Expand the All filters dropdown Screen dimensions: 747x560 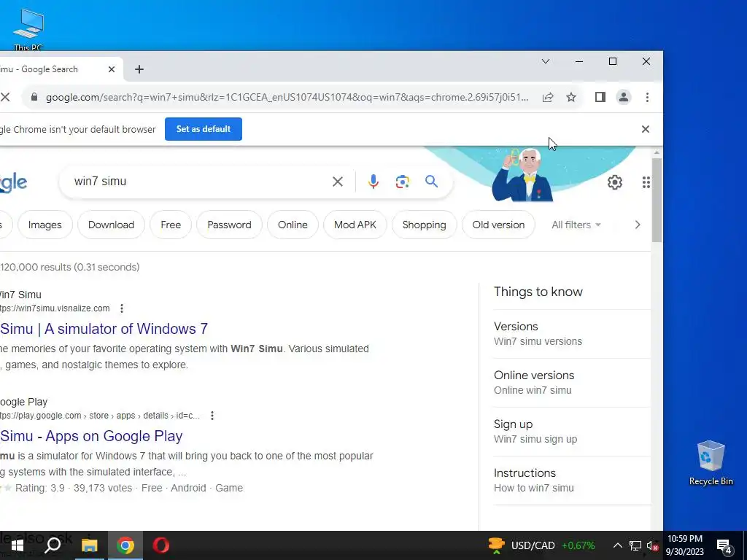(x=576, y=225)
